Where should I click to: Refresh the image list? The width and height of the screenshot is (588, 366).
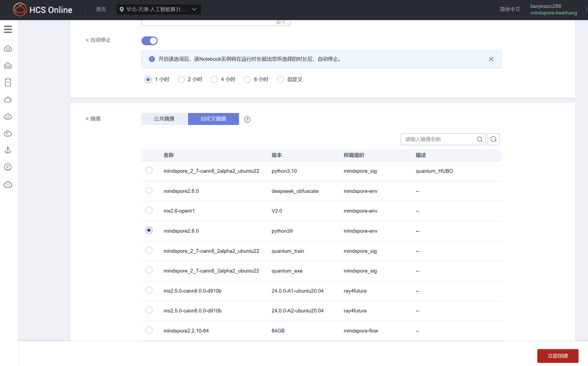click(493, 139)
